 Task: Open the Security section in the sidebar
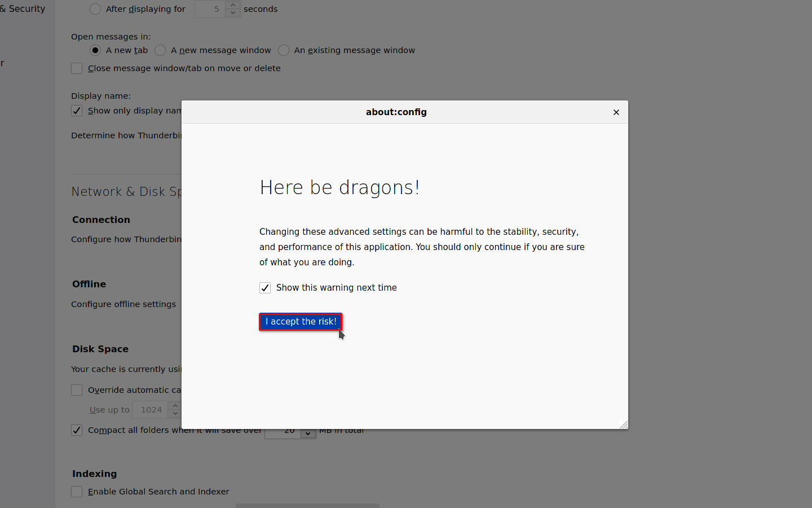click(25, 9)
